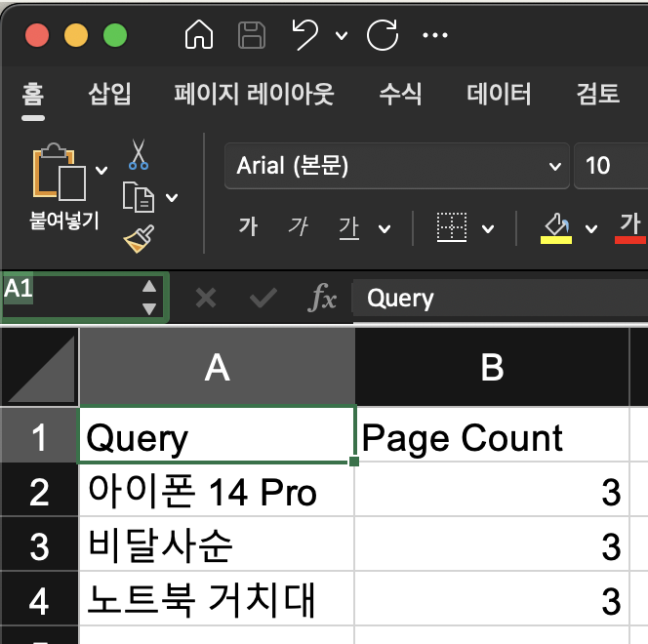The height and width of the screenshot is (644, 648).
Task: Open the 삽입 ribbon tab
Action: (109, 94)
